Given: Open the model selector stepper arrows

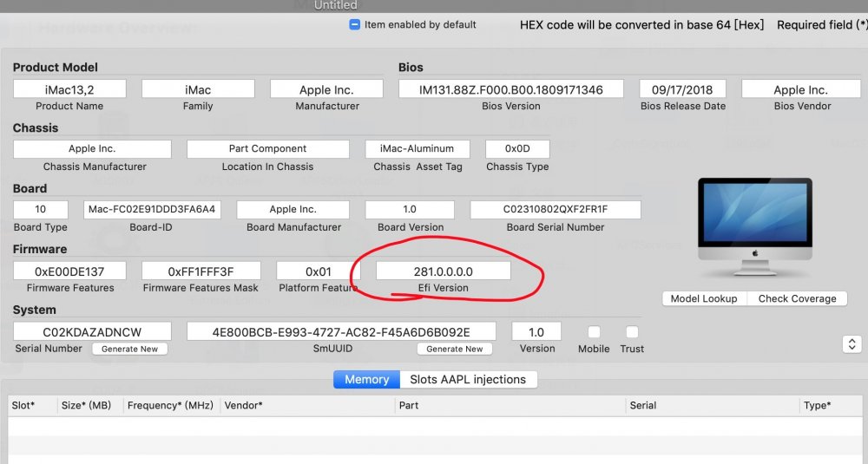Looking at the screenshot, I should (x=852, y=344).
